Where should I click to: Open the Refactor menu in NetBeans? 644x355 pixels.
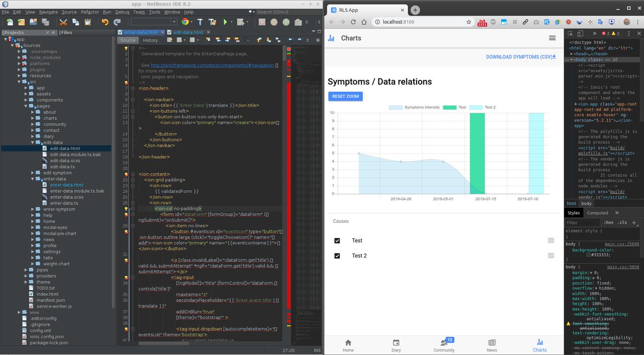coord(90,12)
